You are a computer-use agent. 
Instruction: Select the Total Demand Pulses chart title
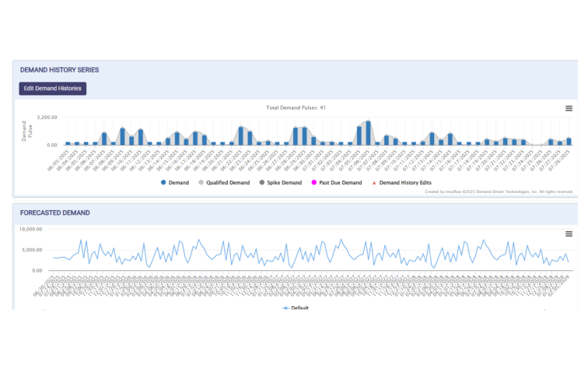[x=296, y=107]
